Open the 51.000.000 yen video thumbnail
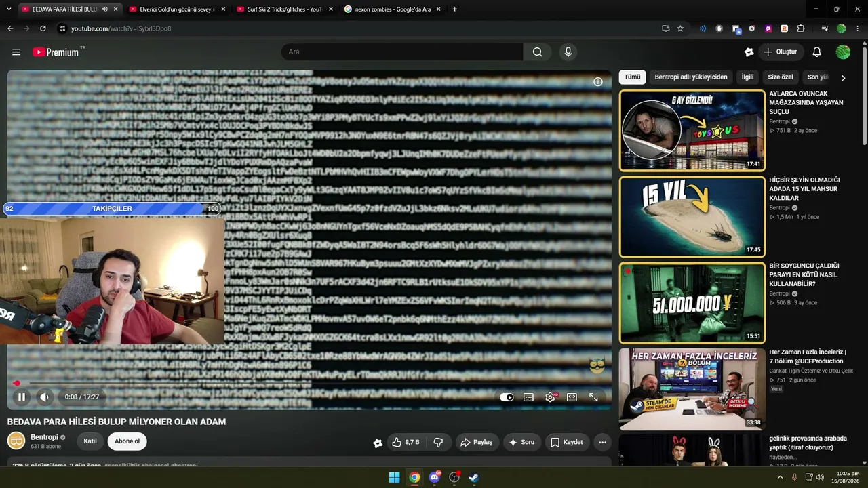This screenshot has width=868, height=488. 692,302
